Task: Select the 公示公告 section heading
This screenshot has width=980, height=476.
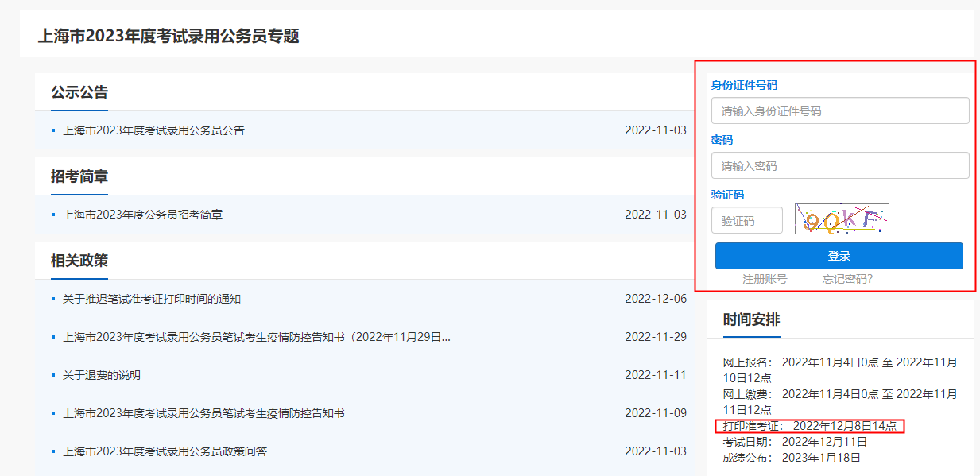Action: coord(79,92)
